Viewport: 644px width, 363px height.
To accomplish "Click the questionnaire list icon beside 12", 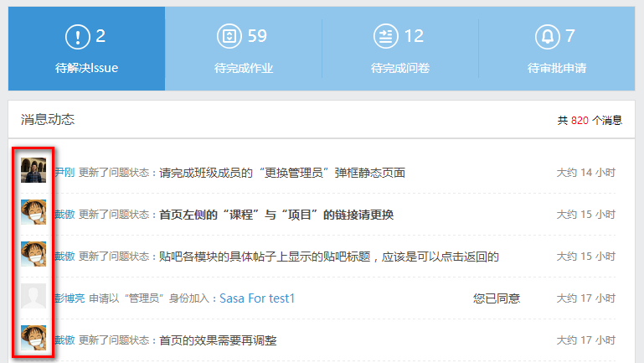I will point(386,36).
